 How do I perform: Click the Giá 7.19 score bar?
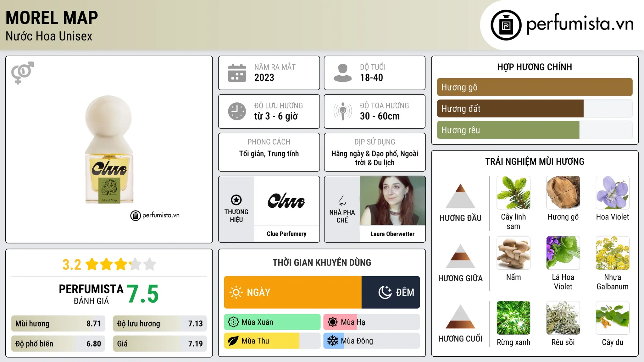160,343
